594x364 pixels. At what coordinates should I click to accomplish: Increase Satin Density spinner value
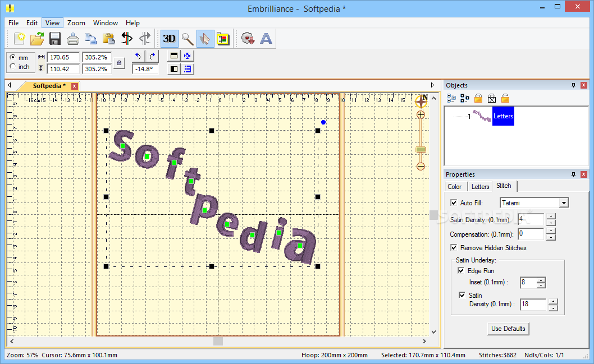point(551,216)
